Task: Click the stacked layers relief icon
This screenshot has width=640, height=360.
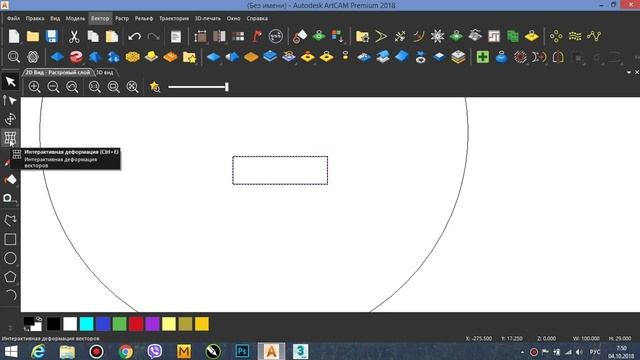Action: 458,57
